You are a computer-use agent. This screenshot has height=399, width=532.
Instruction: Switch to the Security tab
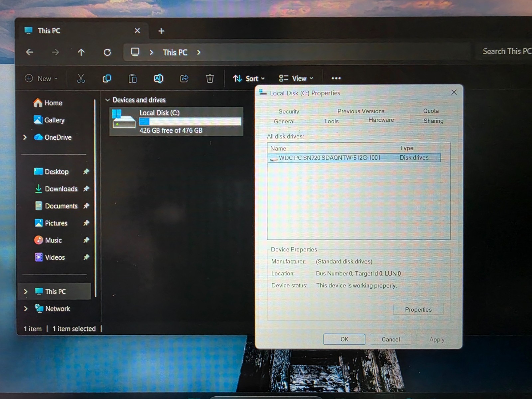click(289, 112)
